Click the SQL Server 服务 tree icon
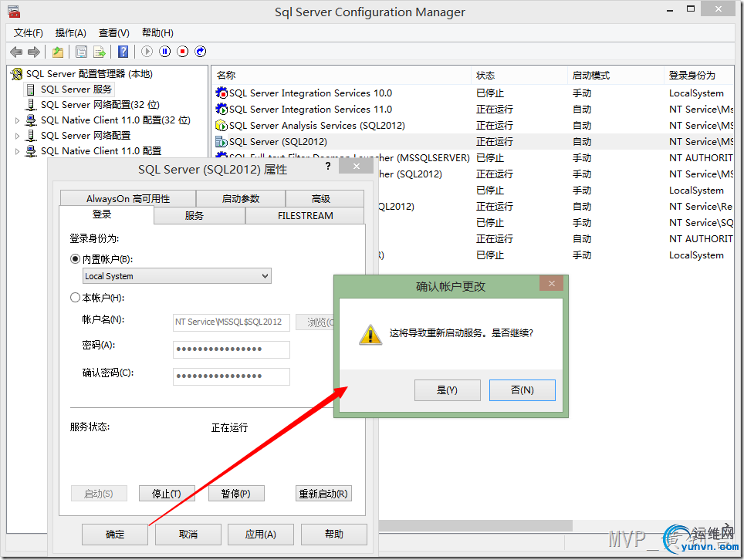 pos(31,89)
